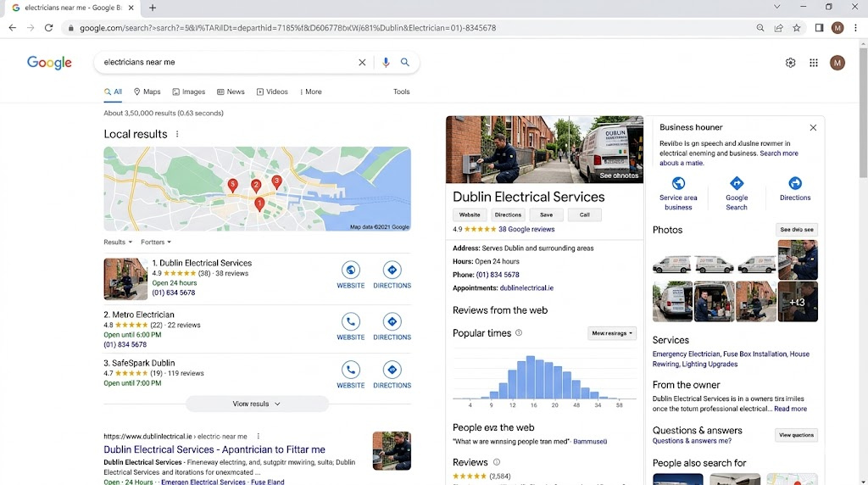Call (01) 834 5678 in knowledge panel

[x=498, y=275]
